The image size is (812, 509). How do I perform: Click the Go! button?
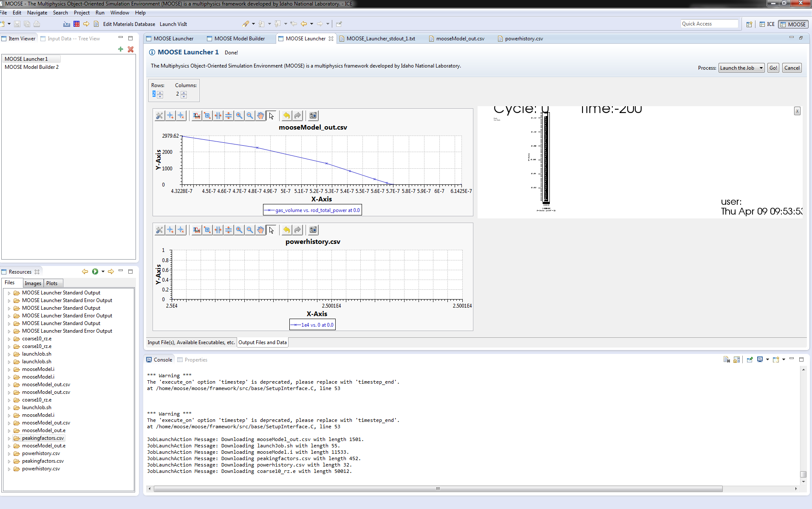click(x=773, y=68)
